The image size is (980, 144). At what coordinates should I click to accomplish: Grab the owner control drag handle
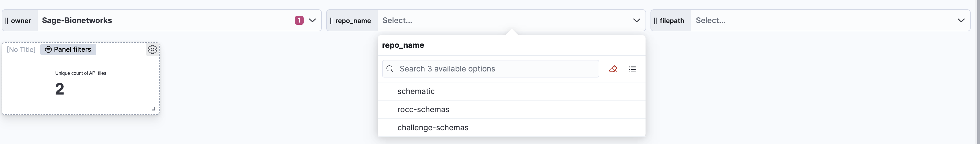[6, 21]
